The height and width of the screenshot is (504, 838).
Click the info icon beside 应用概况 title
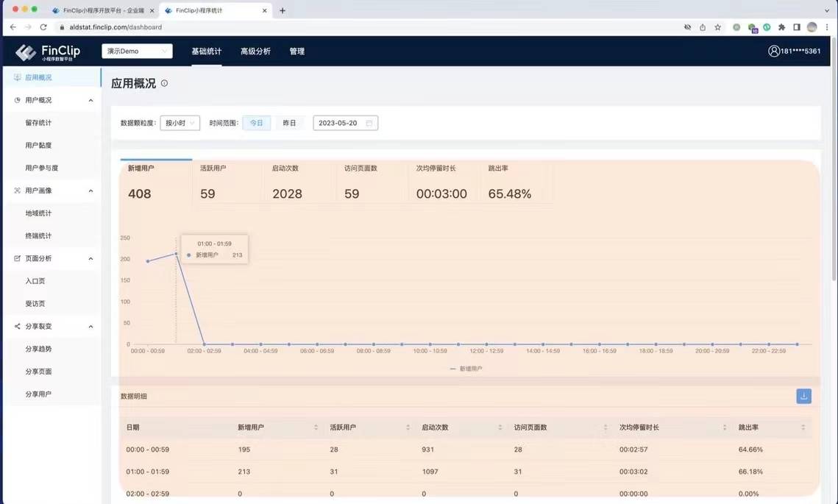click(164, 83)
